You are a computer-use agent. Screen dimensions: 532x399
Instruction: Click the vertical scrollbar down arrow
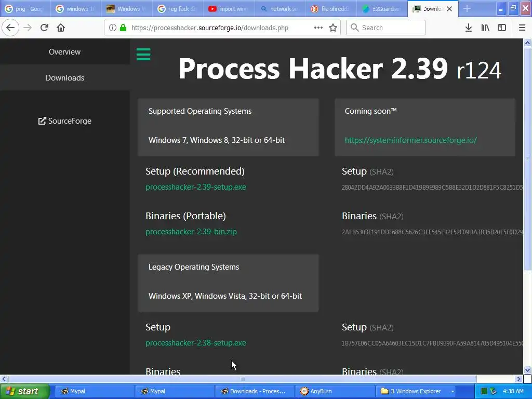(528, 370)
